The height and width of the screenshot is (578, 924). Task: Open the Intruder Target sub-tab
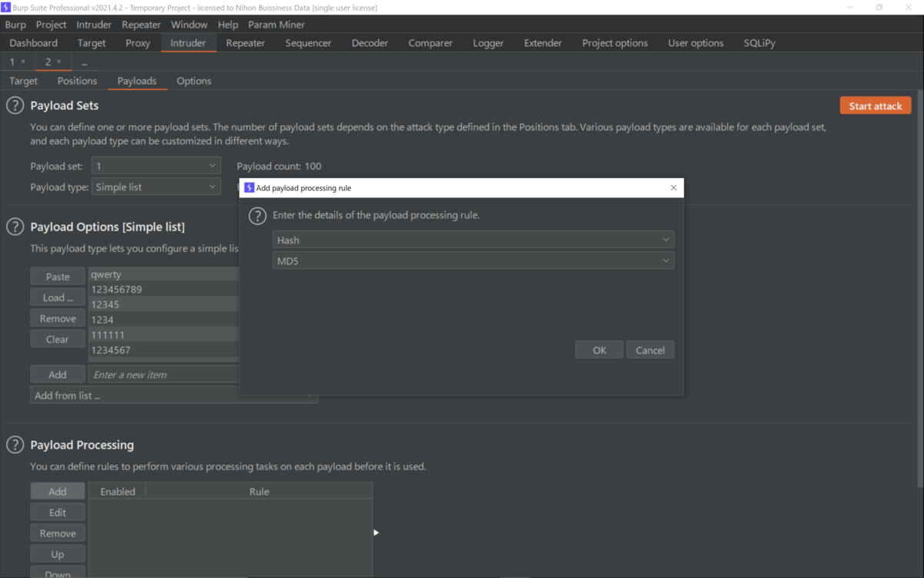click(x=23, y=81)
